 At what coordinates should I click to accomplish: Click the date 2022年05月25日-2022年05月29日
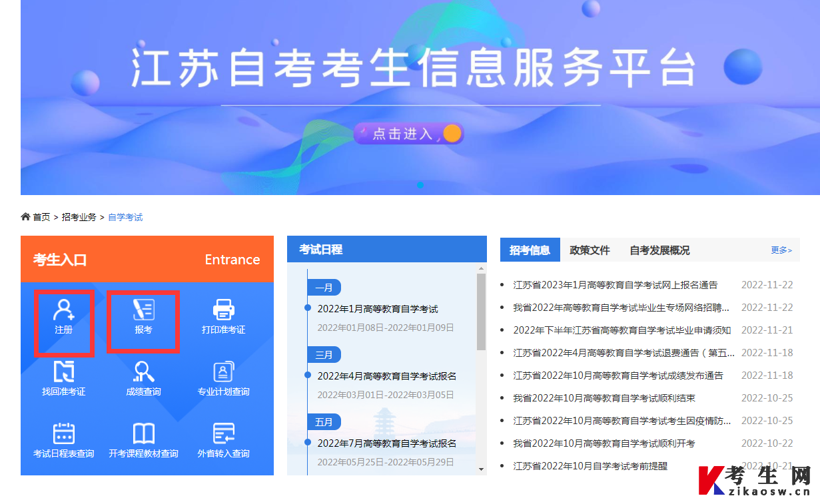click(x=386, y=462)
